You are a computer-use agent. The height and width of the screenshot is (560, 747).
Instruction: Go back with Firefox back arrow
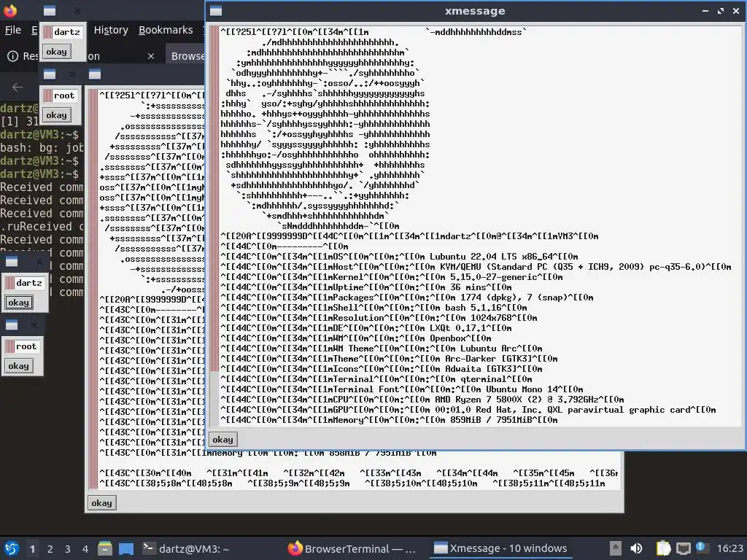pos(18,87)
